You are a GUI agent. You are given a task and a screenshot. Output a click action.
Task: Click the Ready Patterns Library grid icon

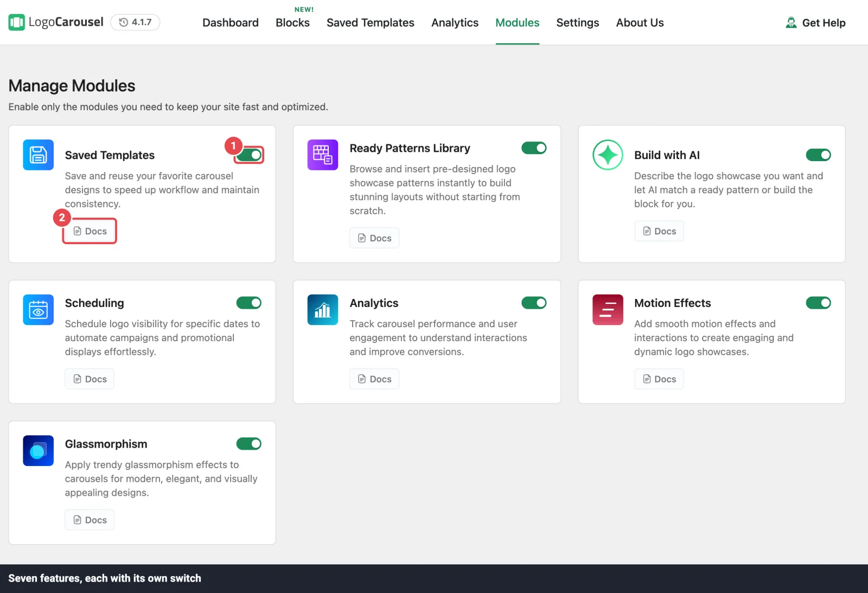click(x=323, y=155)
